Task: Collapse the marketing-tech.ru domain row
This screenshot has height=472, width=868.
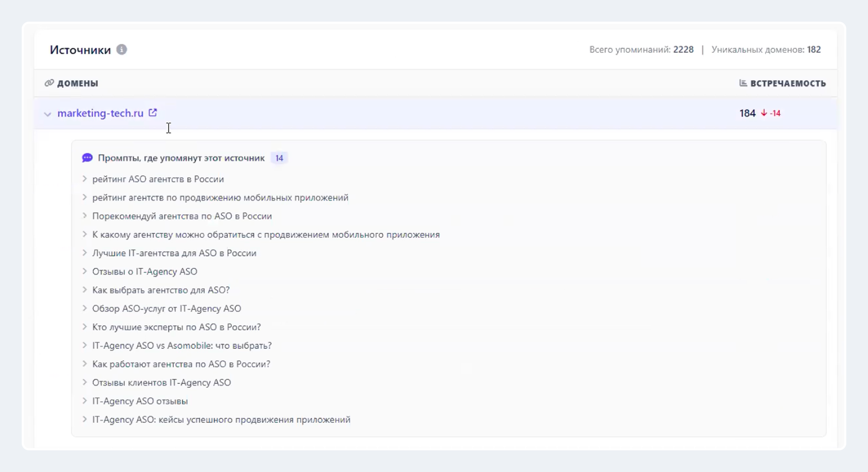Action: 47,114
